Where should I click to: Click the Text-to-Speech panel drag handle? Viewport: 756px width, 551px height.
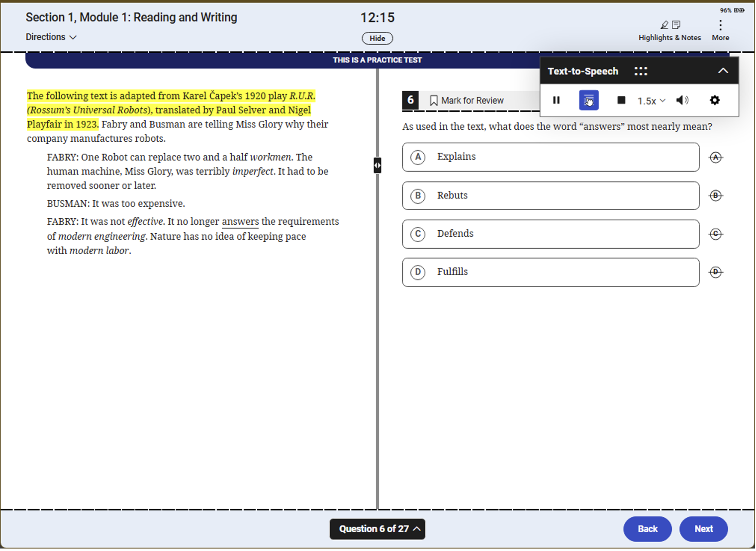[641, 71]
